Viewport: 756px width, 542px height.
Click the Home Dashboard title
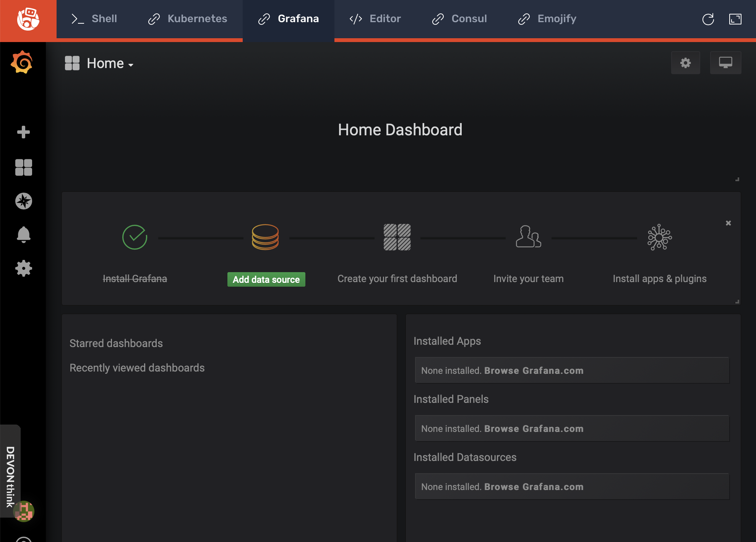click(x=400, y=130)
